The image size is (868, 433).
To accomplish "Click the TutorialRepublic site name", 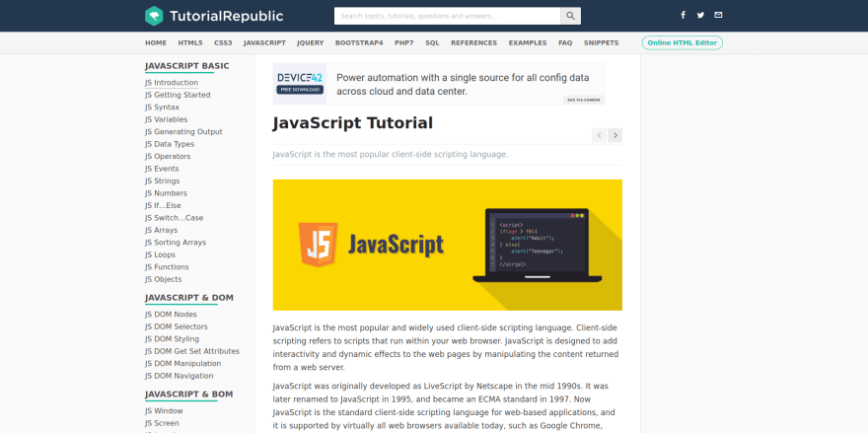I will tap(227, 16).
